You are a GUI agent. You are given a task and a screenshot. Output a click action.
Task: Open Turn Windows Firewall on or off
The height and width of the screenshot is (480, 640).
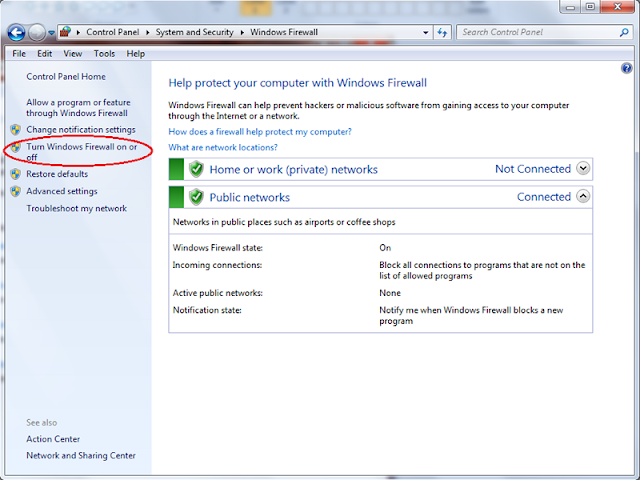tap(82, 152)
